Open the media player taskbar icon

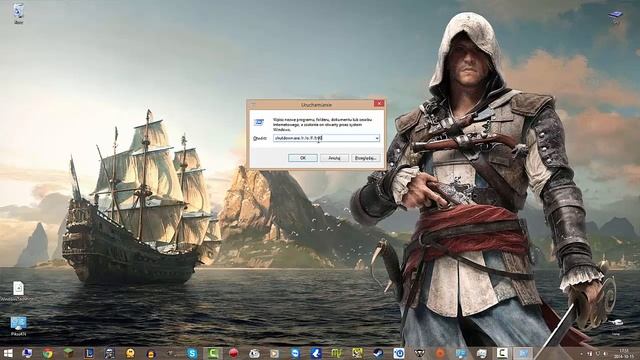(x=274, y=353)
